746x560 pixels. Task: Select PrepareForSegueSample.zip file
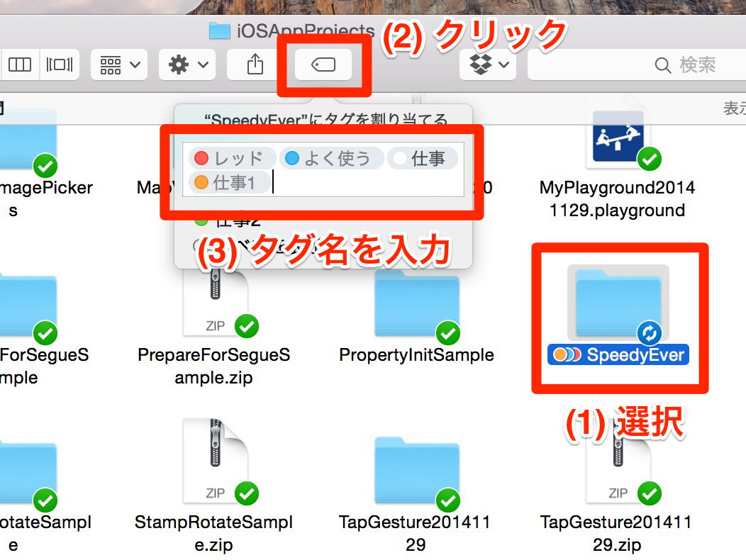pyautogui.click(x=214, y=330)
